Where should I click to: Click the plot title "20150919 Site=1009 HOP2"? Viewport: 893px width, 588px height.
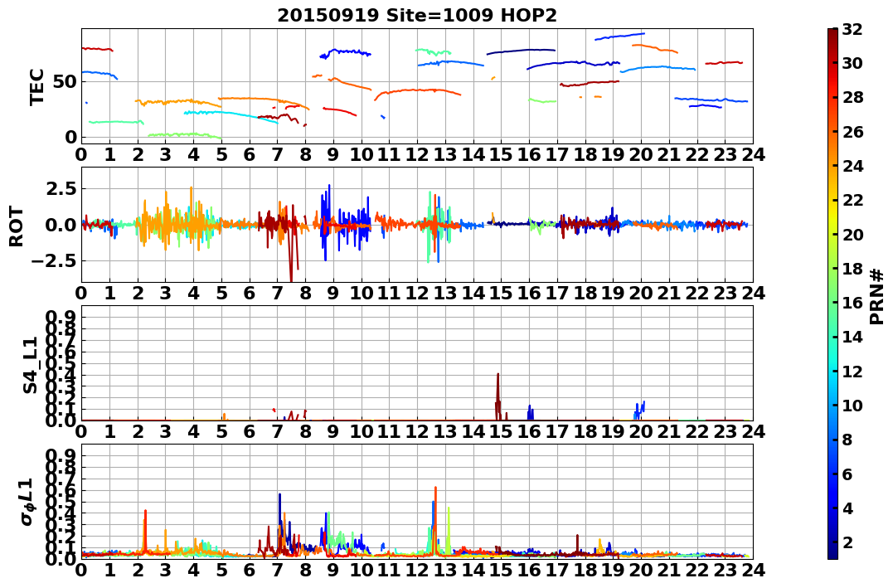point(417,16)
